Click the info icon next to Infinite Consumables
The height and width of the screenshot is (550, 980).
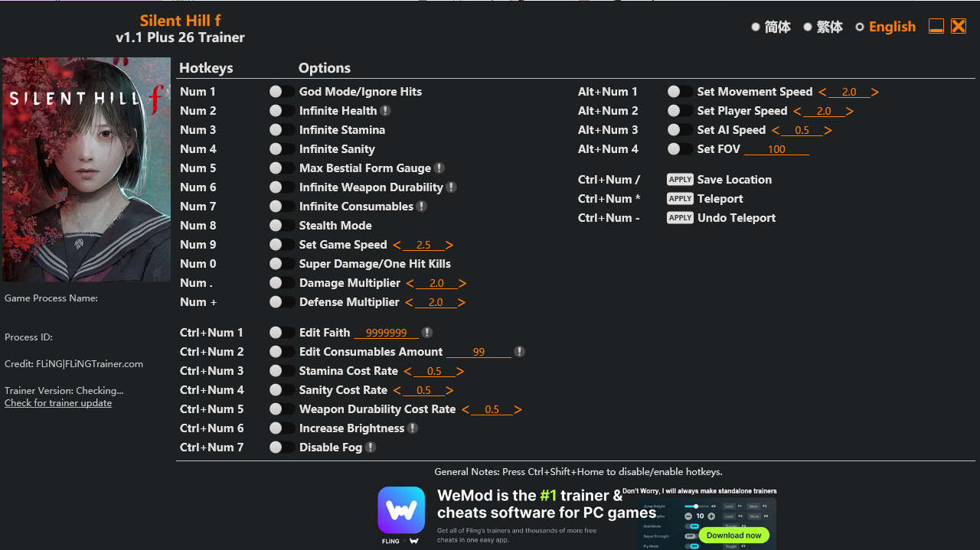[422, 207]
